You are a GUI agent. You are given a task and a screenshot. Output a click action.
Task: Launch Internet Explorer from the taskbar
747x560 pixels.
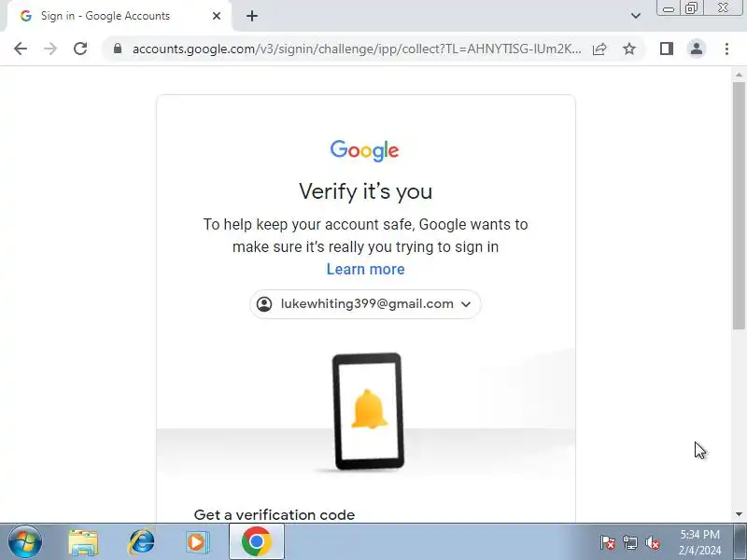tap(141, 542)
